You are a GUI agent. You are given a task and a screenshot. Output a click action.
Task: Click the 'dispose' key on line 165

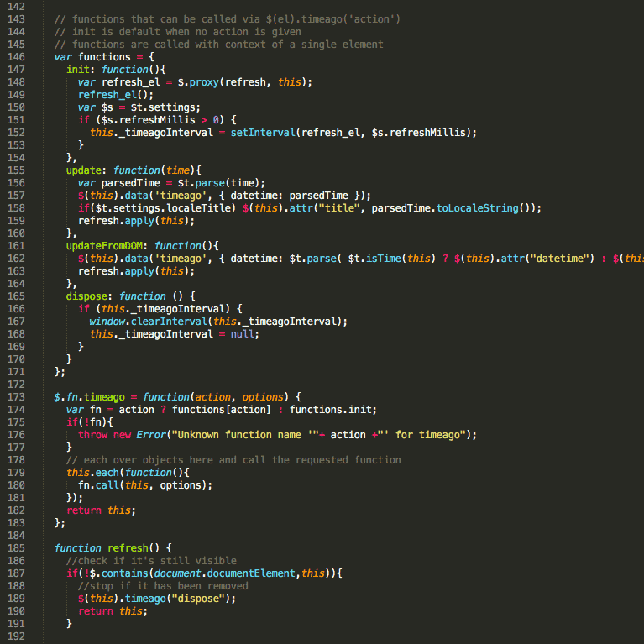coord(86,296)
